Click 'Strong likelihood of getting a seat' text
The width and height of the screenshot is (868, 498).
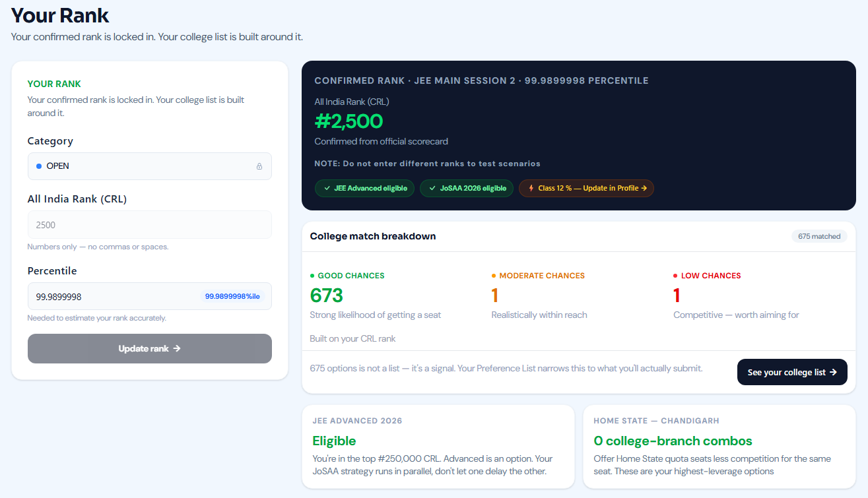(375, 315)
